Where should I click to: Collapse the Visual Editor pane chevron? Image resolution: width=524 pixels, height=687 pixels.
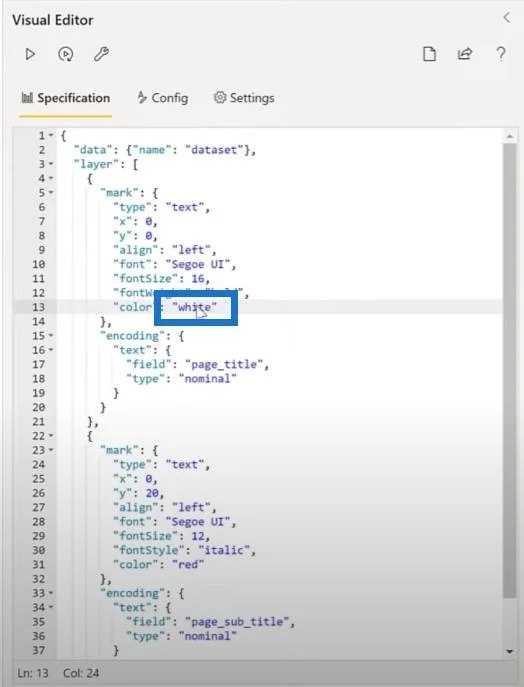pyautogui.click(x=507, y=18)
